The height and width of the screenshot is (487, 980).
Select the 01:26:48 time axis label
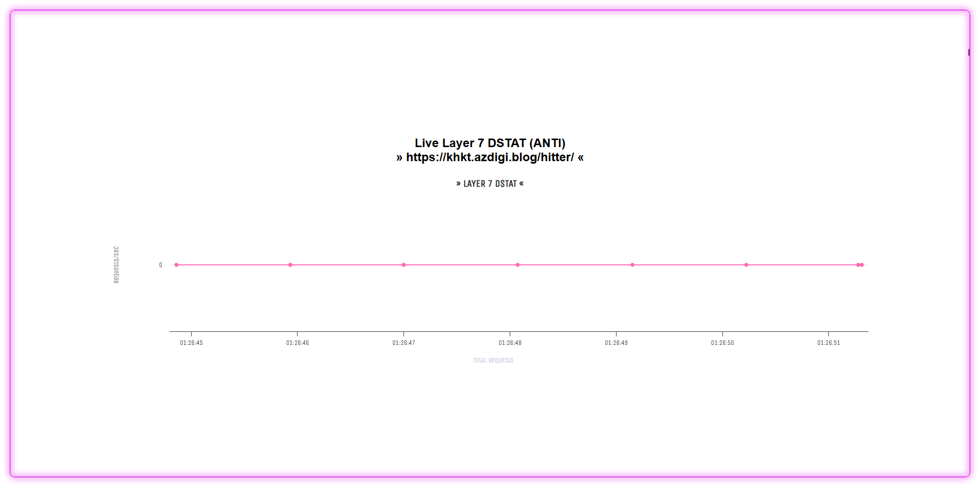[x=510, y=343]
